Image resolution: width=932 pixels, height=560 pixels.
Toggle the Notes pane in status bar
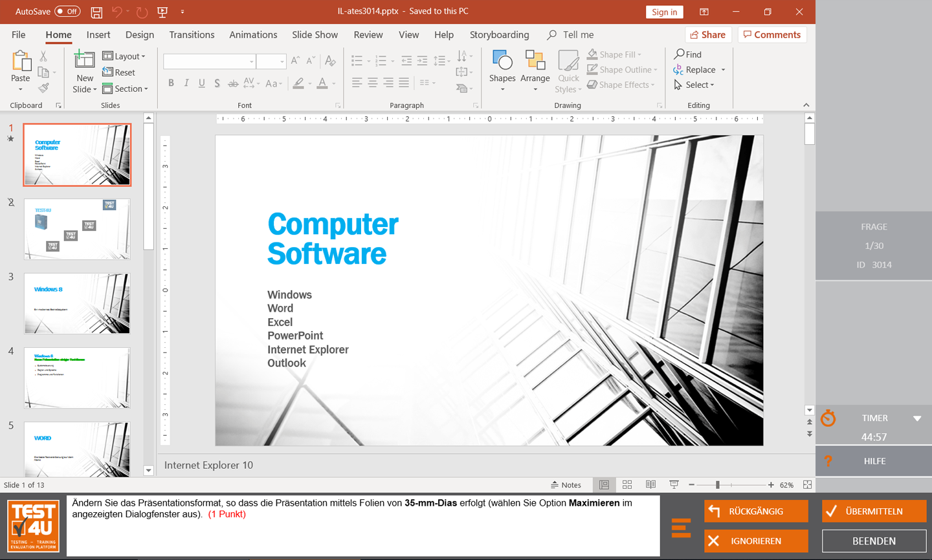point(566,485)
